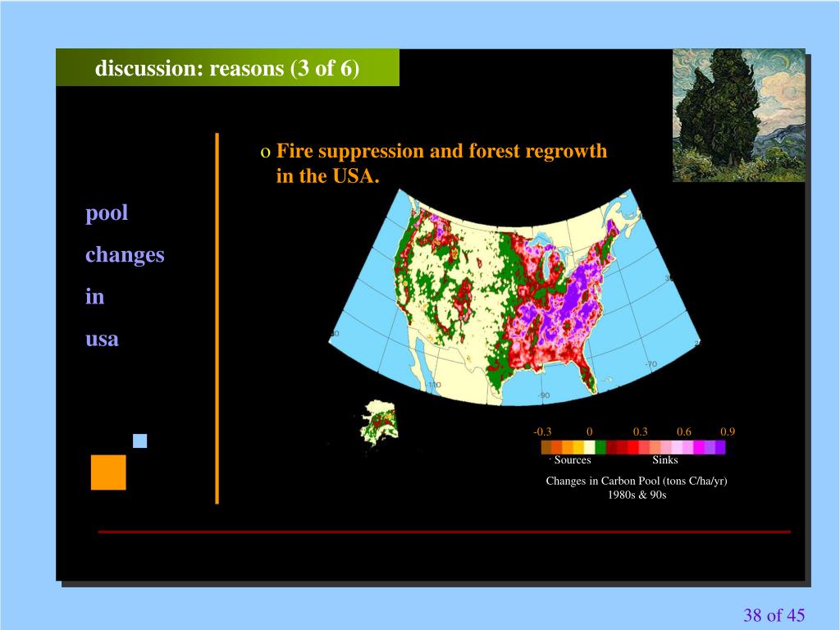Click the 'Sinks' legend label
Image resolution: width=840 pixels, height=630 pixels.
(664, 460)
